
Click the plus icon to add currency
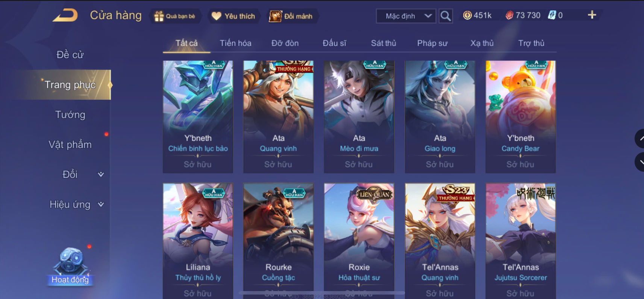(x=592, y=15)
